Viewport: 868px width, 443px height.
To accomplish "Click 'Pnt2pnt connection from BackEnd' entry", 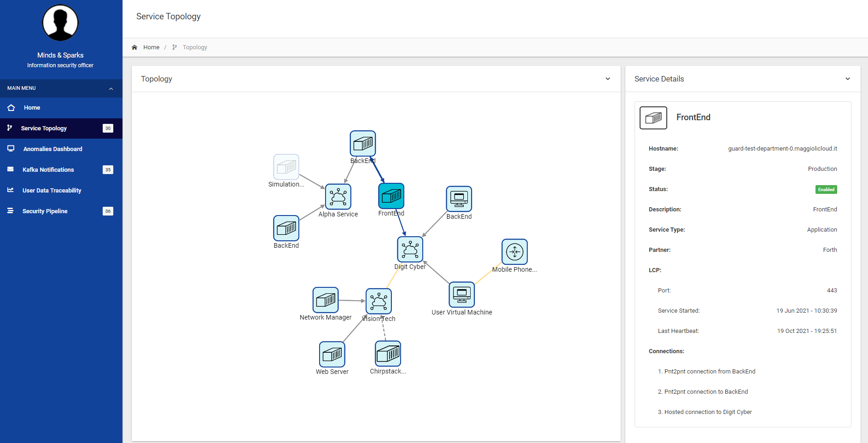I will coord(710,372).
